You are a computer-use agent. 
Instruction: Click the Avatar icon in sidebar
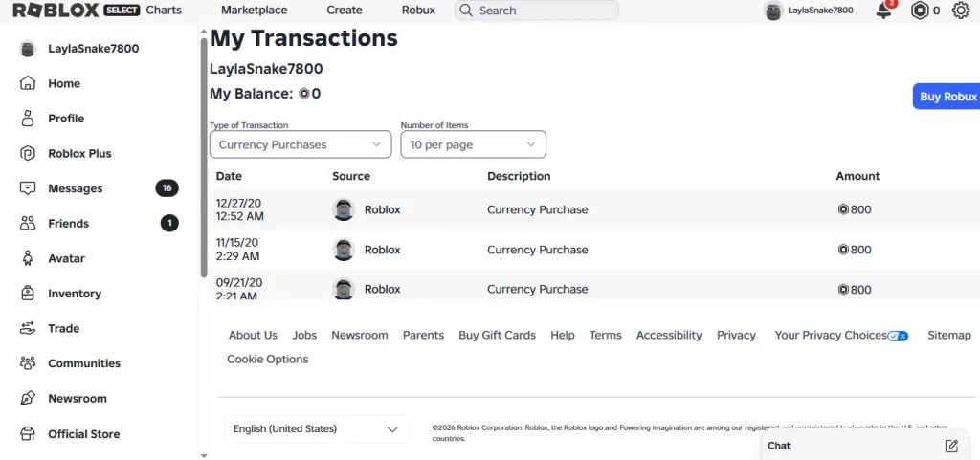click(28, 258)
